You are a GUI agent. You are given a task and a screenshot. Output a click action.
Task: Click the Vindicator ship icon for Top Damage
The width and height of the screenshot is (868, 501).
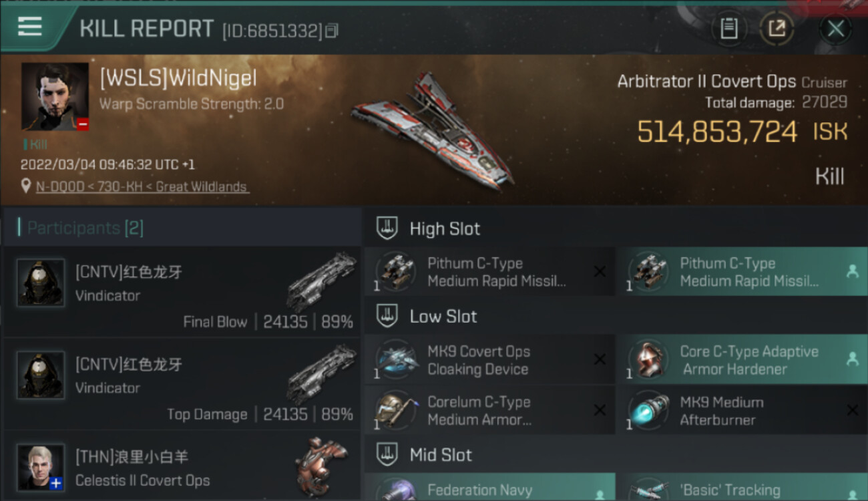point(322,374)
